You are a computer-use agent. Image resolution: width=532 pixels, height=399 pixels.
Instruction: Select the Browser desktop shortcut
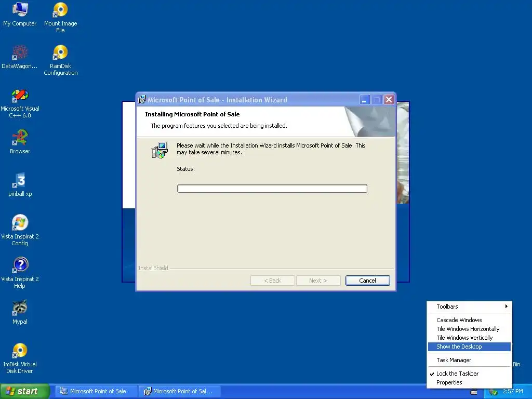coord(20,142)
